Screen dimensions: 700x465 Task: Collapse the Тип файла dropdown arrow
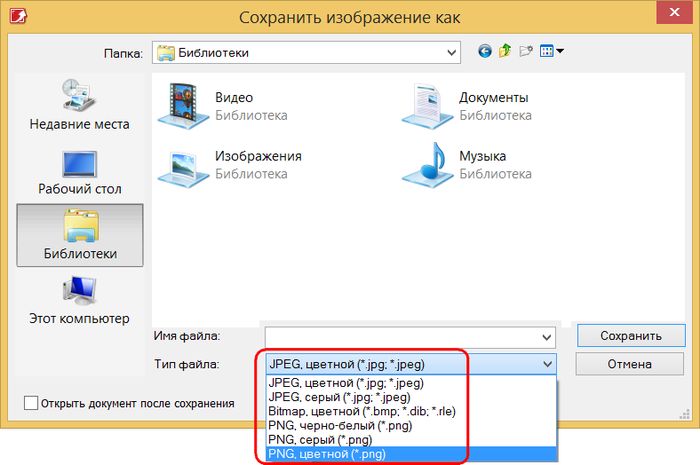click(547, 364)
